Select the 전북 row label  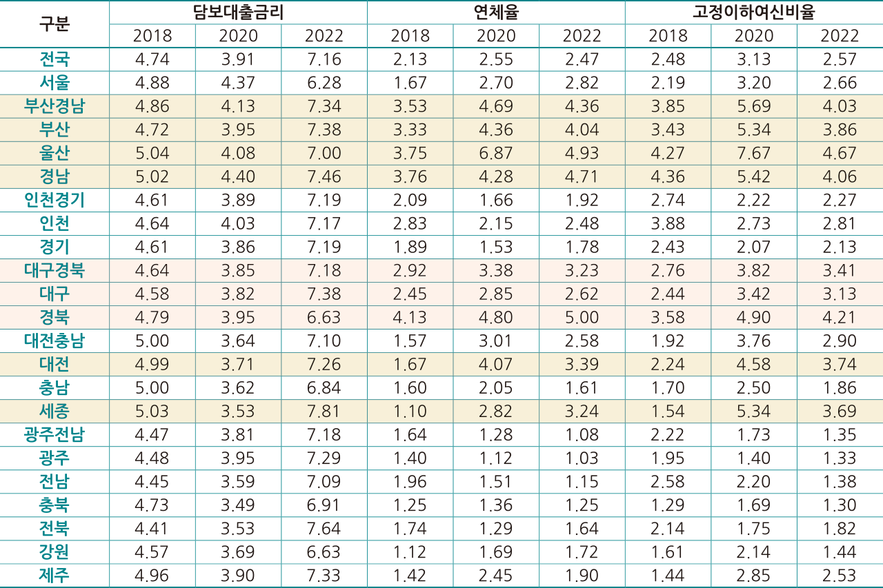point(54,528)
